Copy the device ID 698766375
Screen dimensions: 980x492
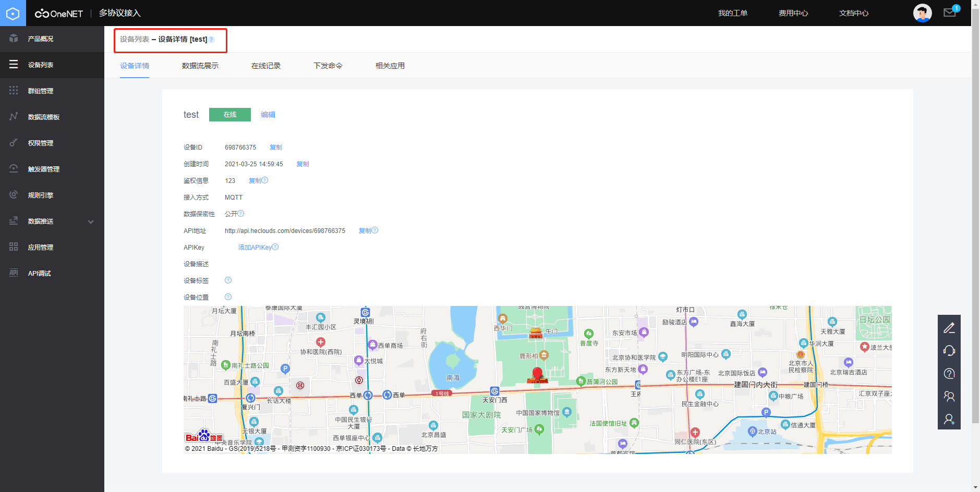(276, 147)
